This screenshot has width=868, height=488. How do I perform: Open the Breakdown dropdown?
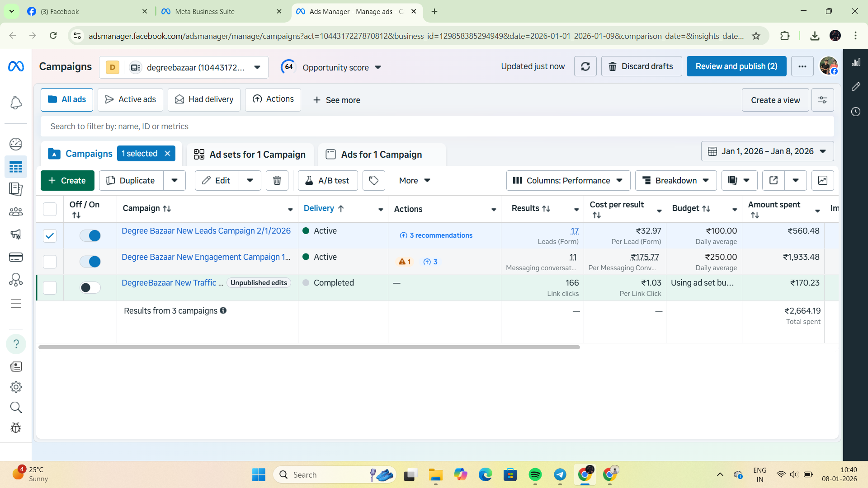[675, 180]
